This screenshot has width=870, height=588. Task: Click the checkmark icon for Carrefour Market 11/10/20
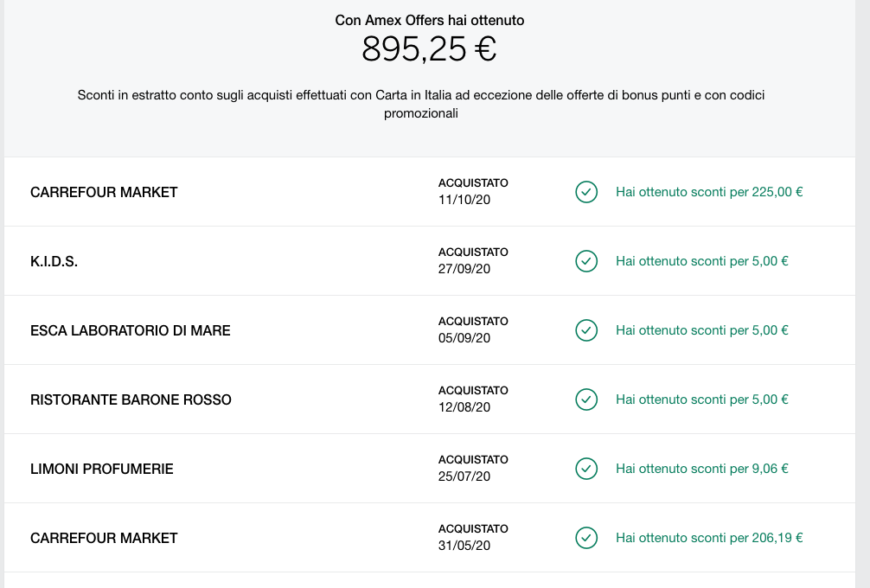(x=586, y=192)
